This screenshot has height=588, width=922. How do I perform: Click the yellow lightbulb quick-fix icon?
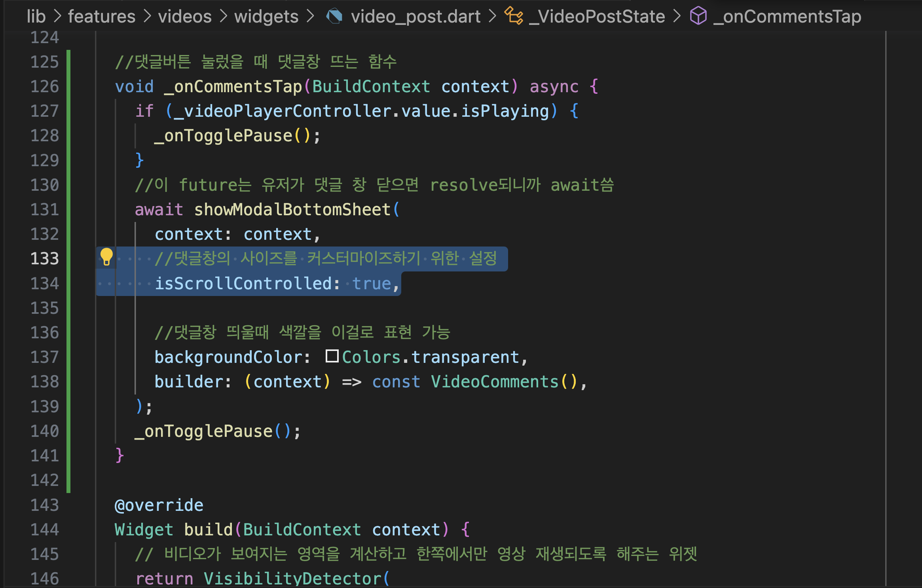pos(106,257)
